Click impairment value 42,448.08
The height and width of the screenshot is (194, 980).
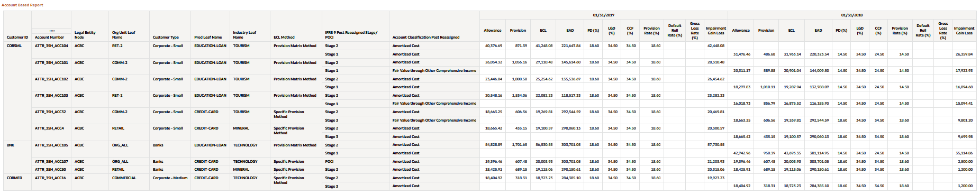(716, 46)
